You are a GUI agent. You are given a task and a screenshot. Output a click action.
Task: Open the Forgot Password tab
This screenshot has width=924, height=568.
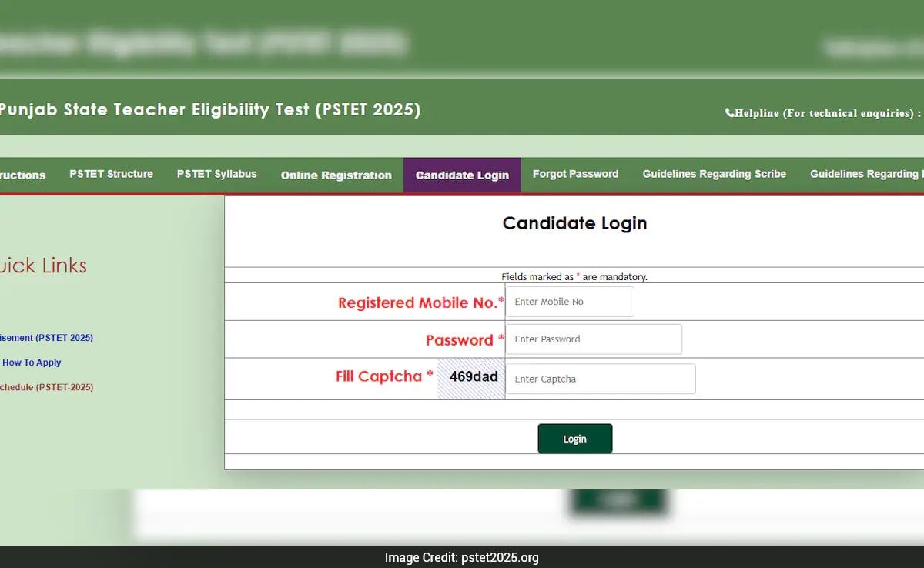(x=575, y=175)
